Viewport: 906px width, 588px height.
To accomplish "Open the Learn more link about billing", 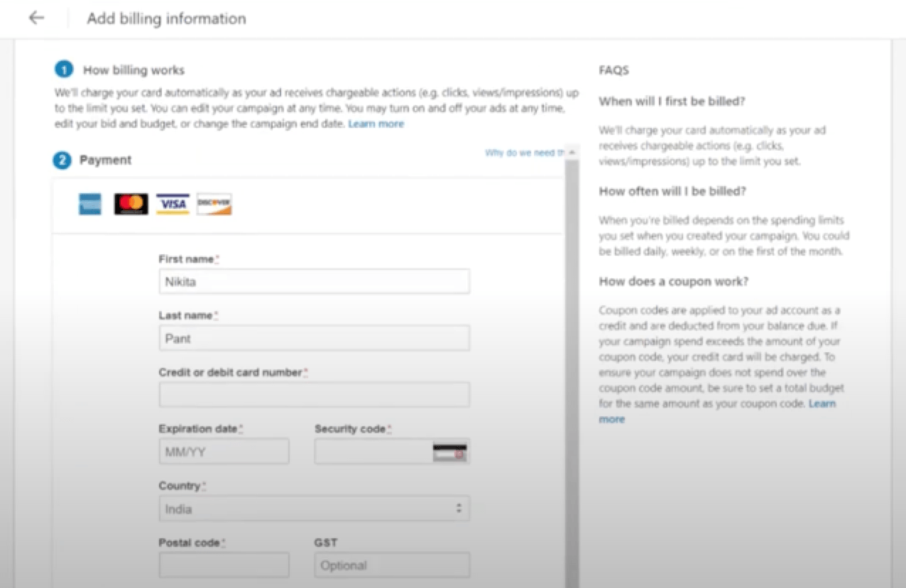I will pyautogui.click(x=376, y=124).
